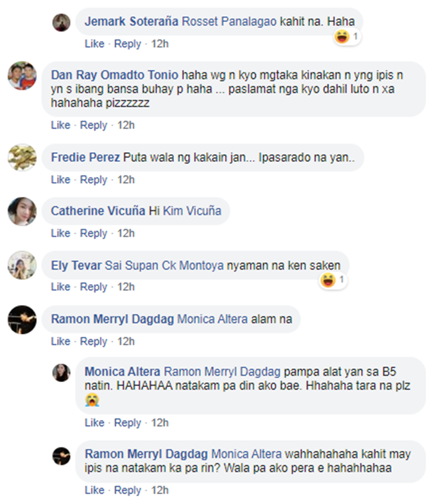Open the haha reaction on Jemark's comment
Image resolution: width=448 pixels, height=502 pixels.
[347, 36]
